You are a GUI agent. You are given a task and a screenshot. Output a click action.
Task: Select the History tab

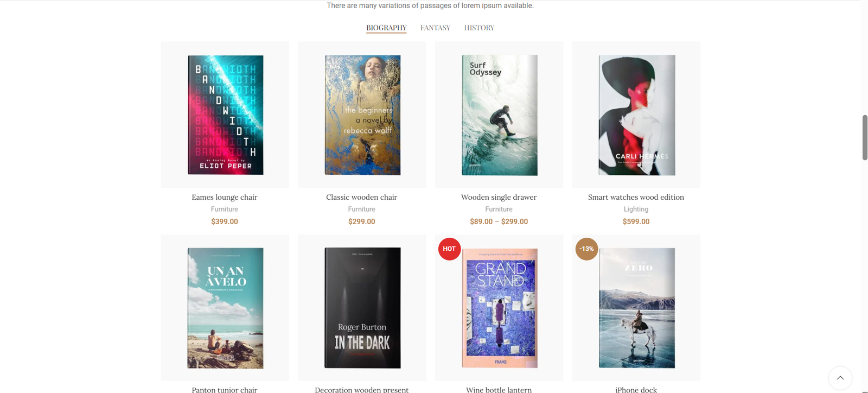[479, 28]
